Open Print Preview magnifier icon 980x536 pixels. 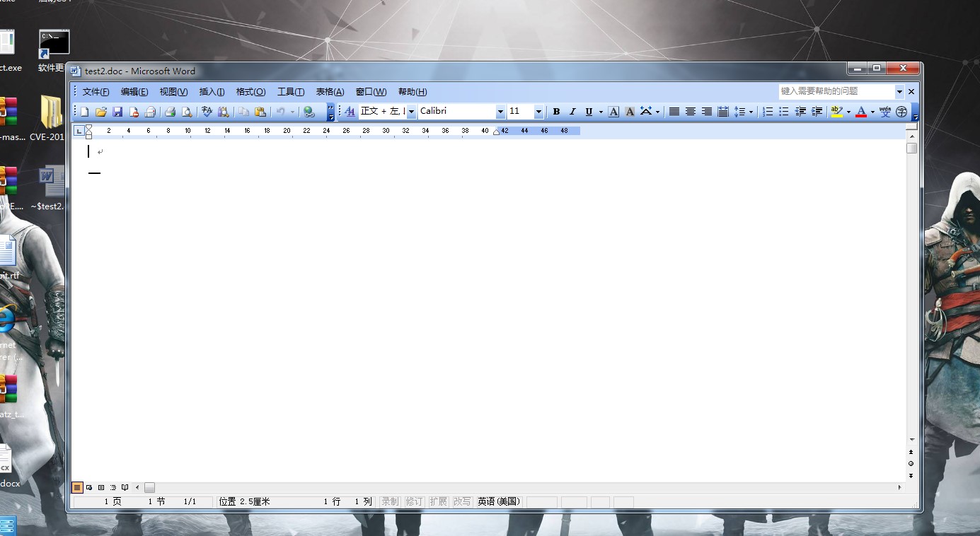(x=187, y=112)
